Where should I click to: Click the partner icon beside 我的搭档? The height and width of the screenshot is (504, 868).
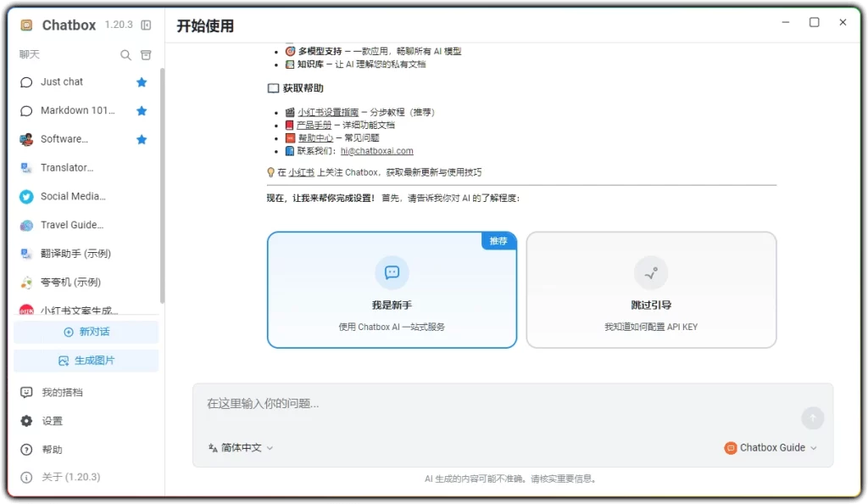[26, 393]
